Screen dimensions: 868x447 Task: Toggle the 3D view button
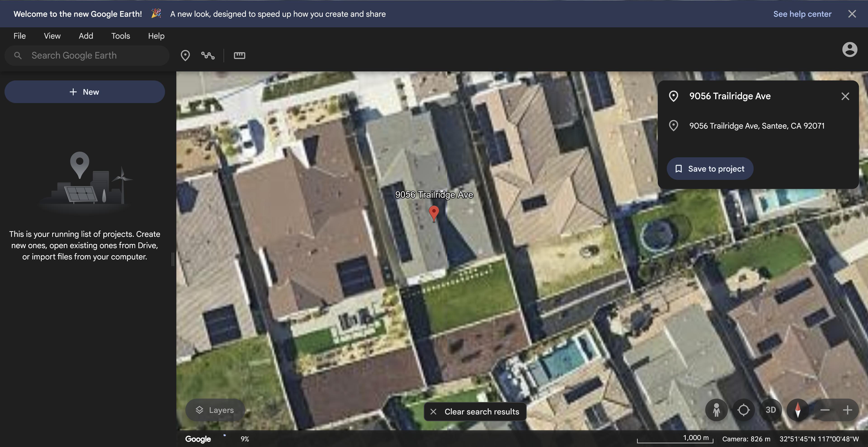pos(770,410)
